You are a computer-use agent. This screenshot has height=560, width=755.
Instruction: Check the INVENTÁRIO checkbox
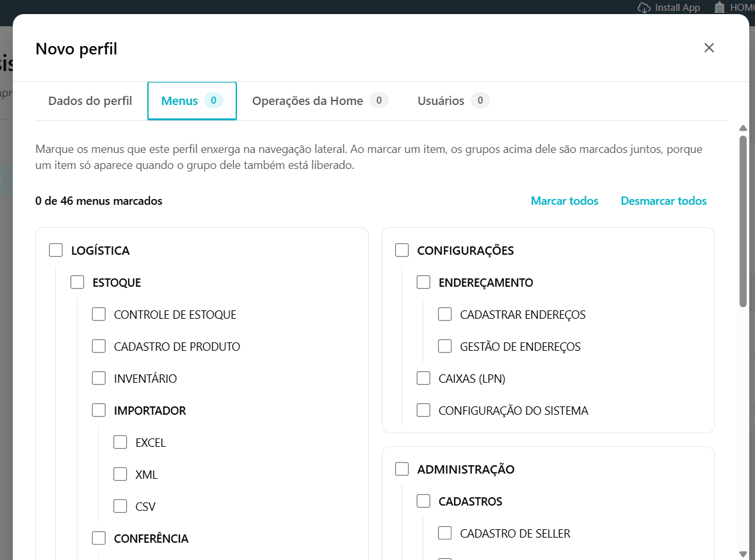click(99, 378)
